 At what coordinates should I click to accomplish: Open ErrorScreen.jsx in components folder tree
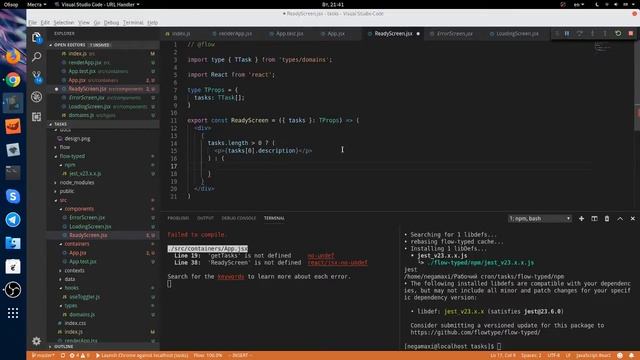pyautogui.click(x=87, y=218)
